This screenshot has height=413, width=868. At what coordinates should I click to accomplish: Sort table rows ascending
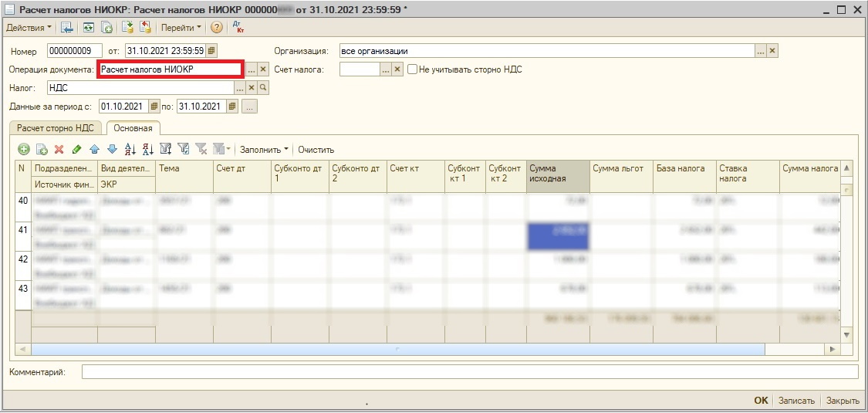130,149
